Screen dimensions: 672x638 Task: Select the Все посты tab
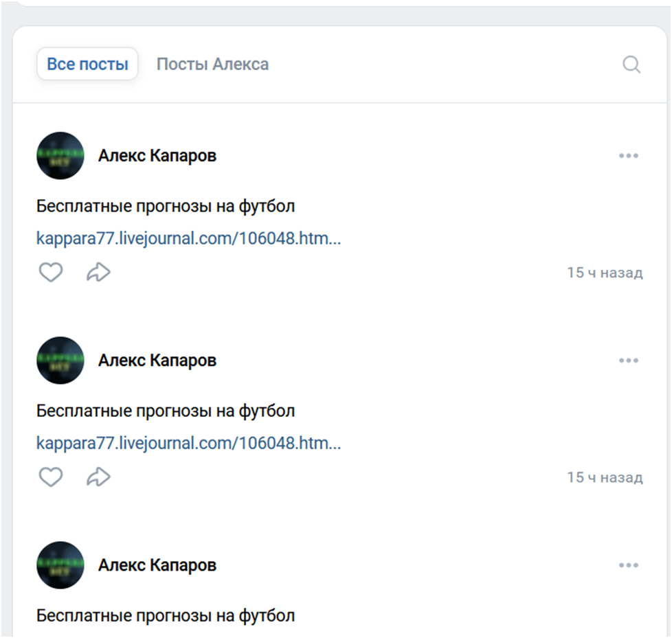(x=87, y=62)
